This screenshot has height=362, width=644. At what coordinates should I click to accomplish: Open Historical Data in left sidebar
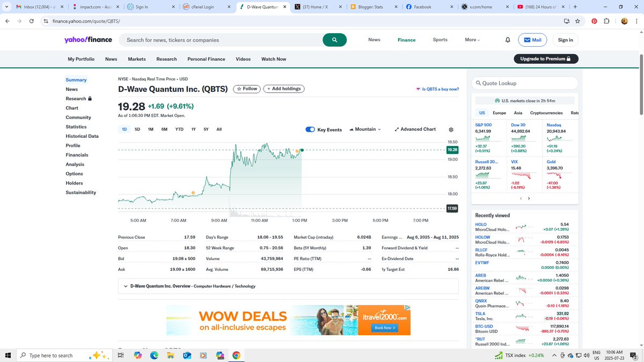pyautogui.click(x=82, y=136)
